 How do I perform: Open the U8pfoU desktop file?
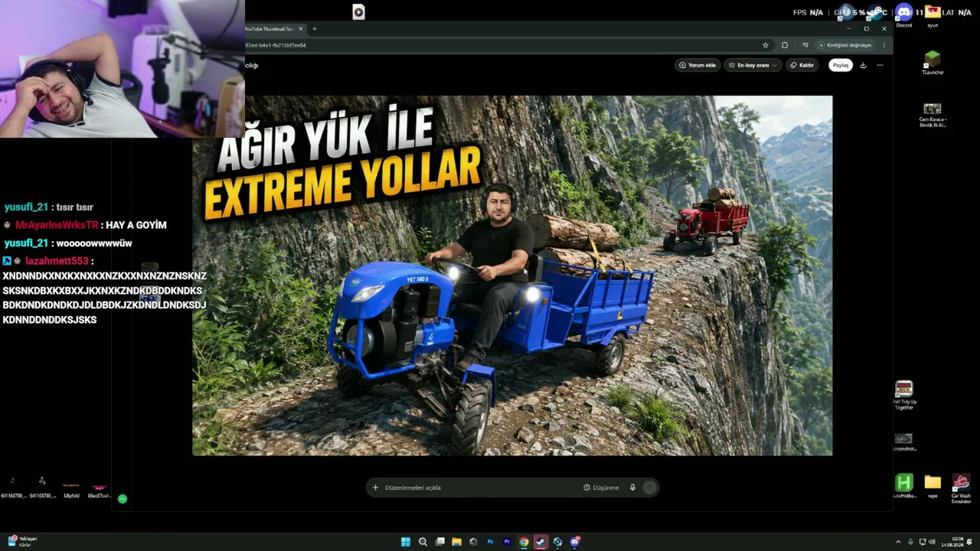(71, 490)
